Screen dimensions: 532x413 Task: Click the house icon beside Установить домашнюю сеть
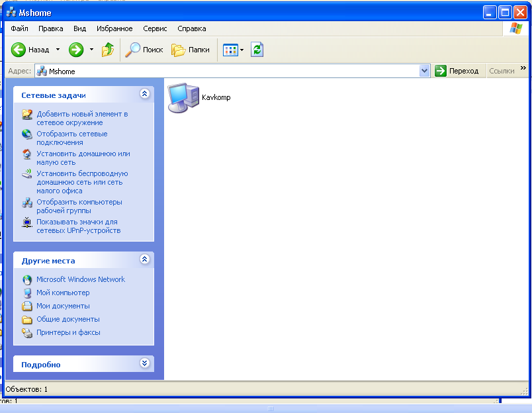[x=27, y=154]
